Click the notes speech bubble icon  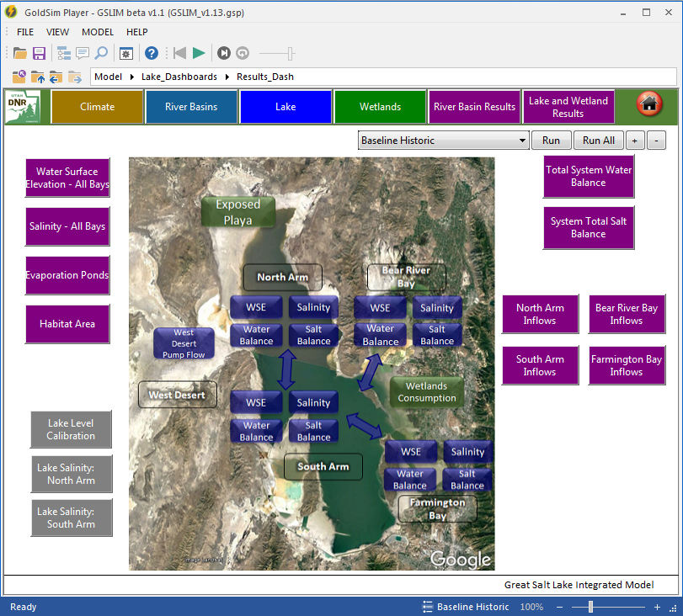[83, 54]
